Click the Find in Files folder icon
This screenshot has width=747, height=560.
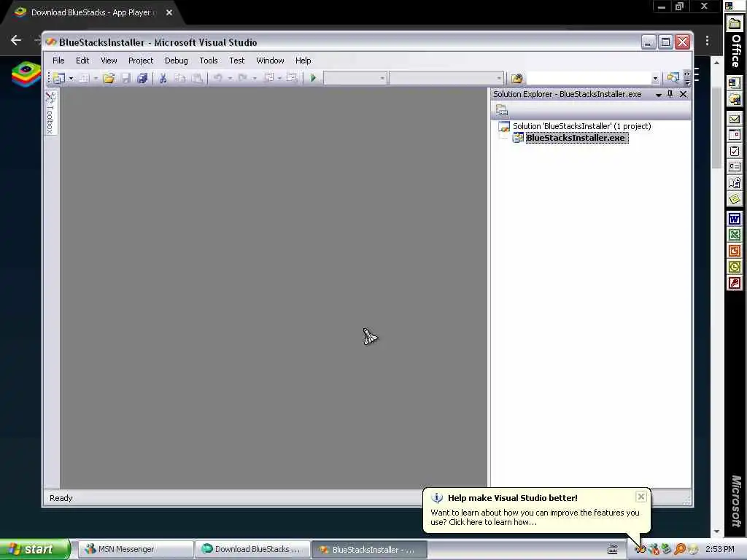(x=517, y=78)
